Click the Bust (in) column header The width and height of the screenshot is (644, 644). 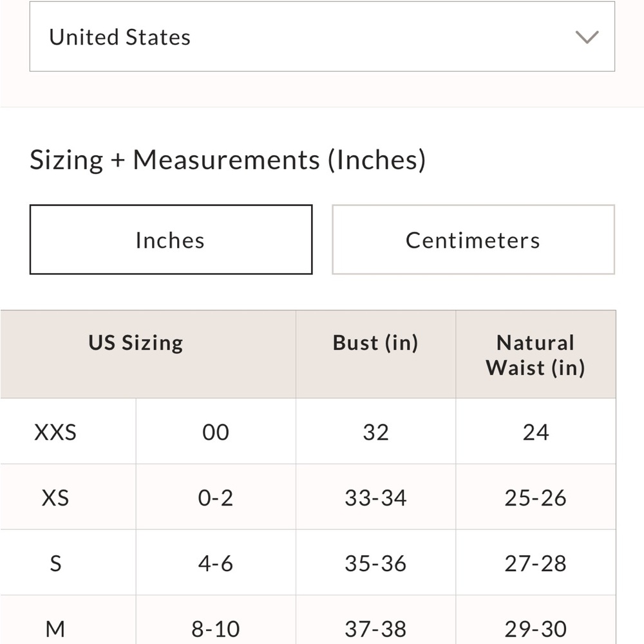click(376, 354)
